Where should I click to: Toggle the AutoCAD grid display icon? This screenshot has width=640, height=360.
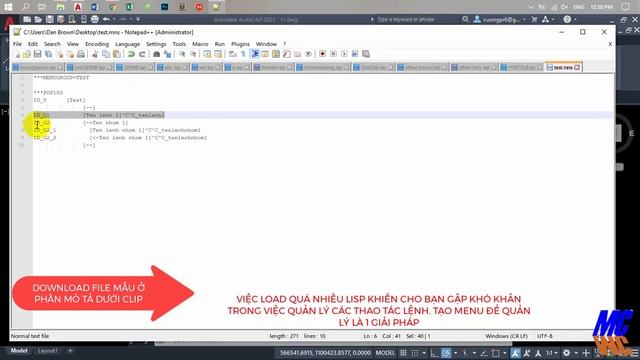(x=403, y=353)
